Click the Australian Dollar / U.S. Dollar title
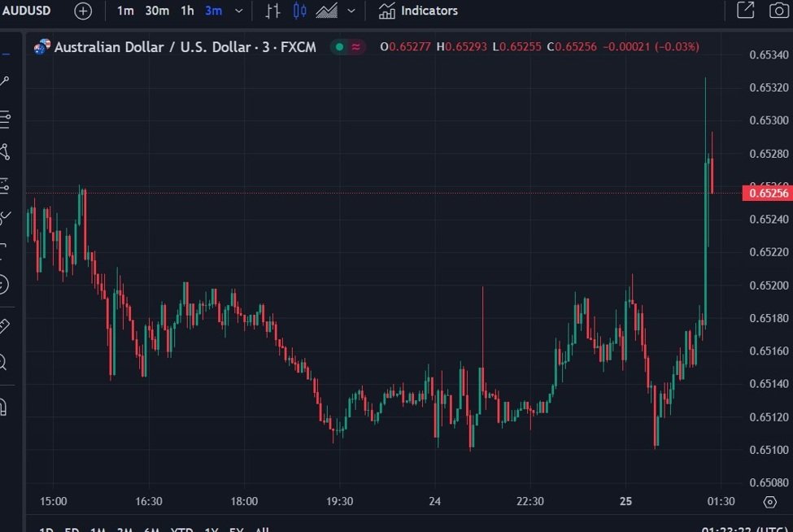793x532 pixels. click(x=150, y=47)
